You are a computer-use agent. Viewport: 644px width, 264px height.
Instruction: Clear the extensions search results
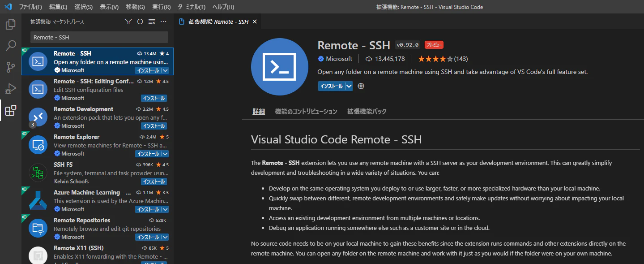click(152, 22)
